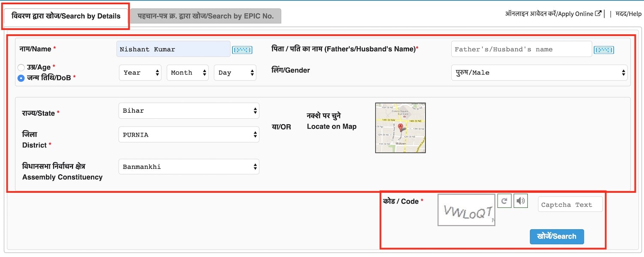Screen dimensions: 644x257
Task: Open the State dropdown set to Bihar
Action: coord(188,111)
